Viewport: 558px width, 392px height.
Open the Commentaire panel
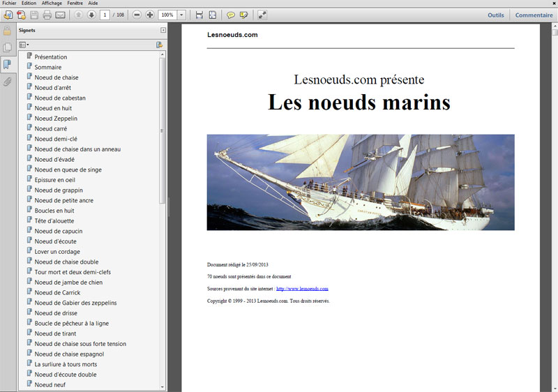tap(534, 15)
